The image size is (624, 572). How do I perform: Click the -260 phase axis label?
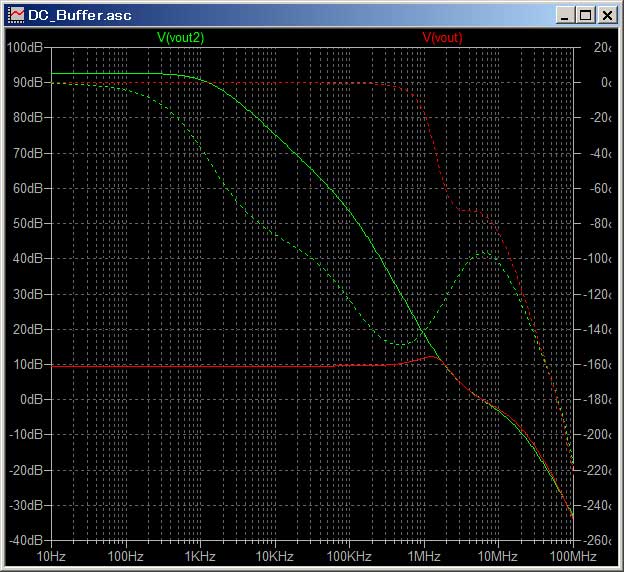pyautogui.click(x=597, y=540)
